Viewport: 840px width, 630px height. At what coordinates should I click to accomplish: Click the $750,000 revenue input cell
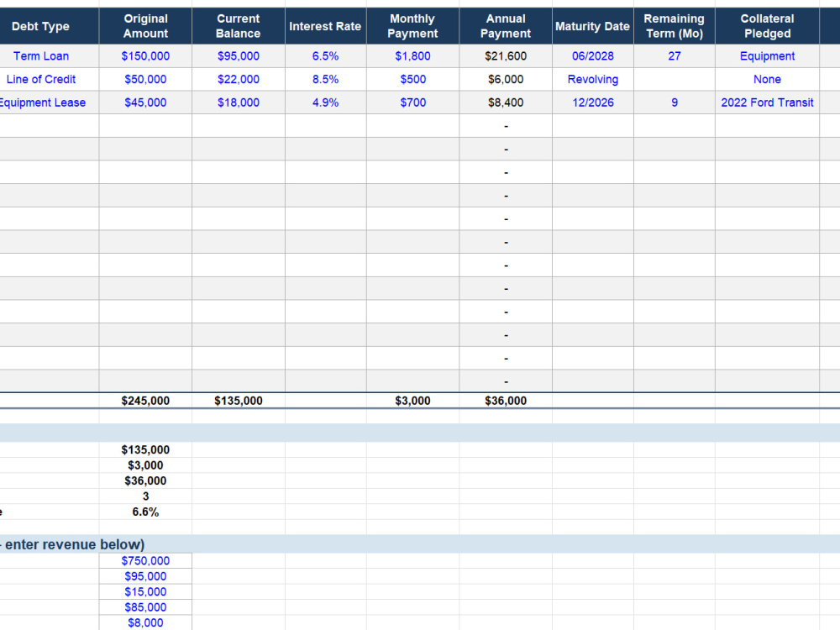pyautogui.click(x=145, y=561)
